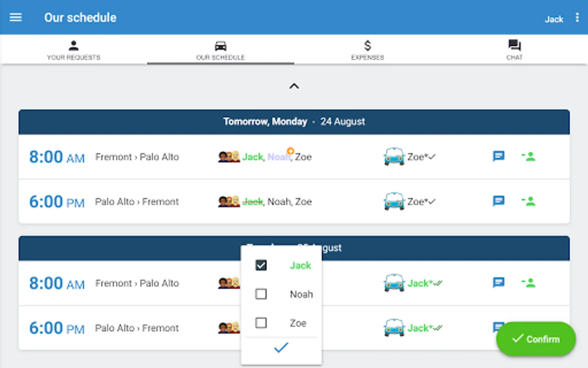The width and height of the screenshot is (588, 368).
Task: Open the hamburger navigation menu
Action: pyautogui.click(x=16, y=17)
